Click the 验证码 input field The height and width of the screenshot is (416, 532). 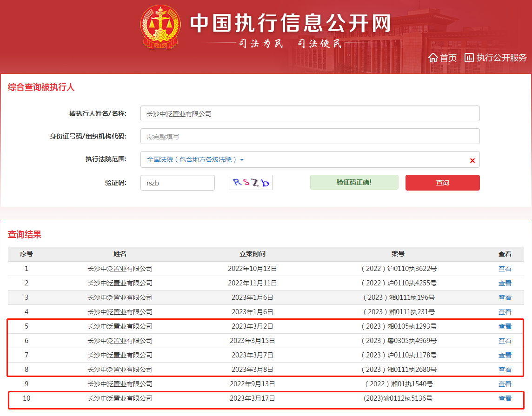coord(178,183)
